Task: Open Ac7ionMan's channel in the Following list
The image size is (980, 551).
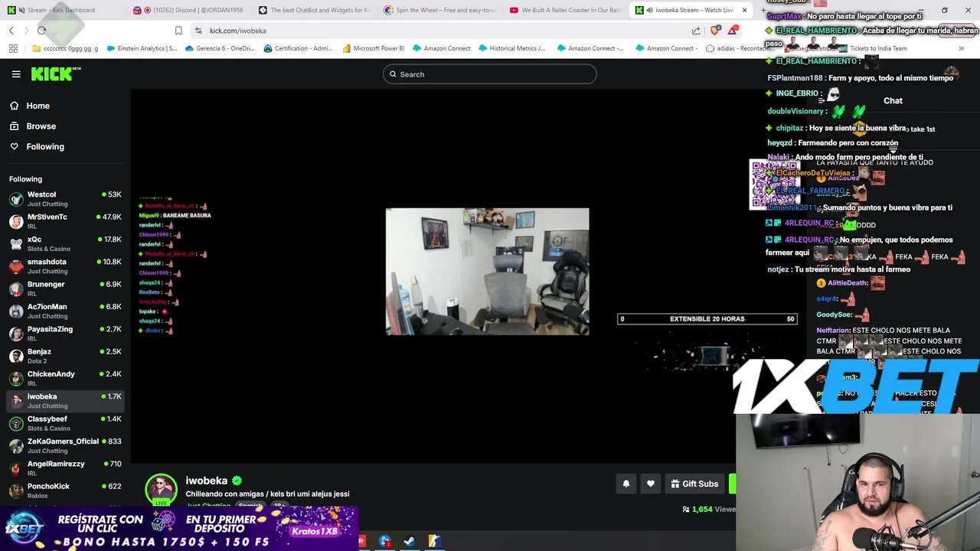Action: tap(65, 311)
